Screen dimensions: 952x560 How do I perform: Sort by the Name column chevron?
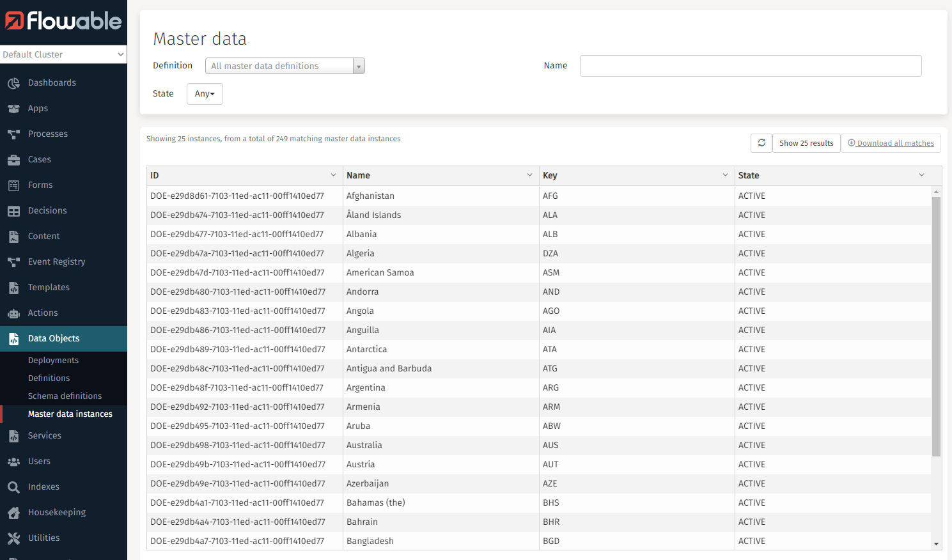[x=529, y=174]
